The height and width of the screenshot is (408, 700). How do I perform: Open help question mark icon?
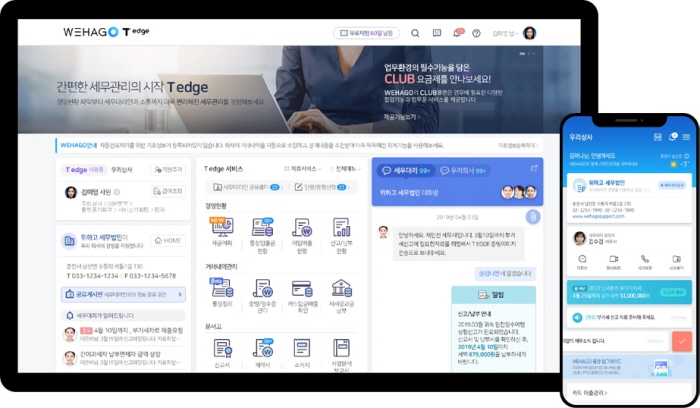476,33
